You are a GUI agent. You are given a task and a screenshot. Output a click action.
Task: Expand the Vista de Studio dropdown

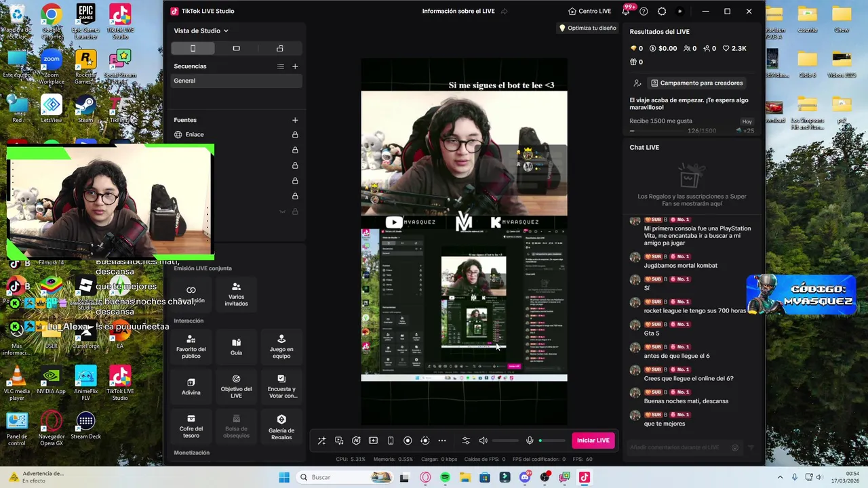[x=201, y=30]
